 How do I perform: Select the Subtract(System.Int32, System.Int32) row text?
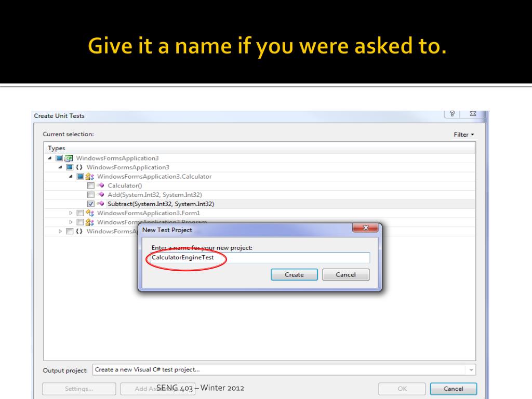click(161, 204)
